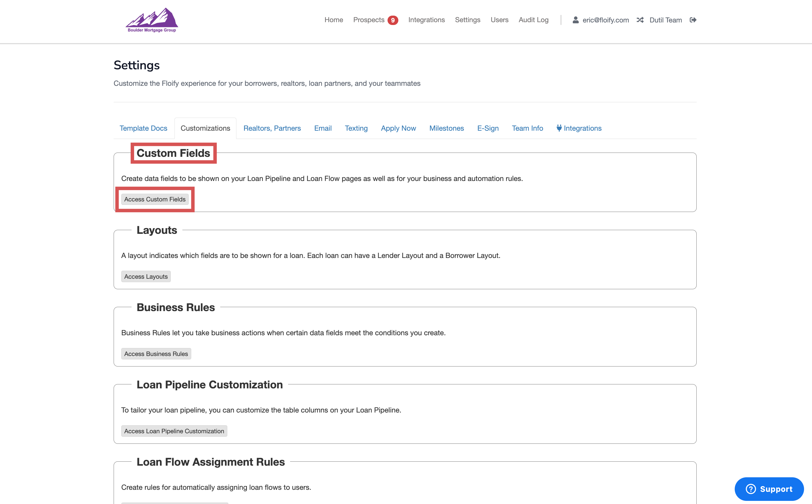Click the Support question mark icon

(751, 489)
